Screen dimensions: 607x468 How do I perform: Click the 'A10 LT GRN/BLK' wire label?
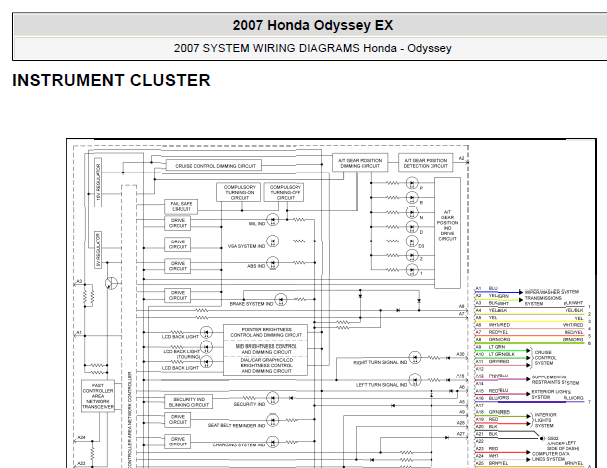point(495,354)
